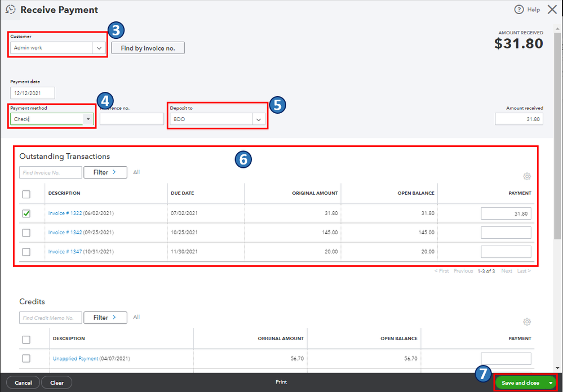Expand Outstanding Transactions Filter
The width and height of the screenshot is (563, 392).
[x=105, y=172]
